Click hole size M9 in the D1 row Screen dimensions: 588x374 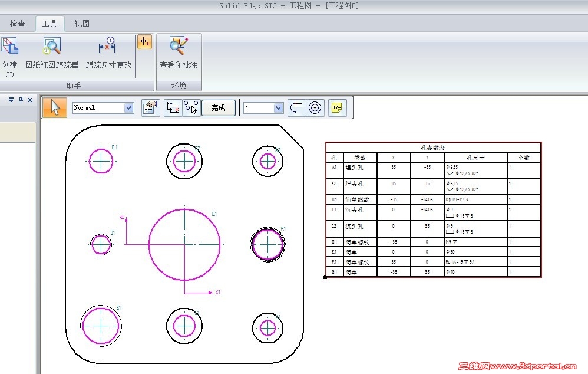tap(451, 242)
